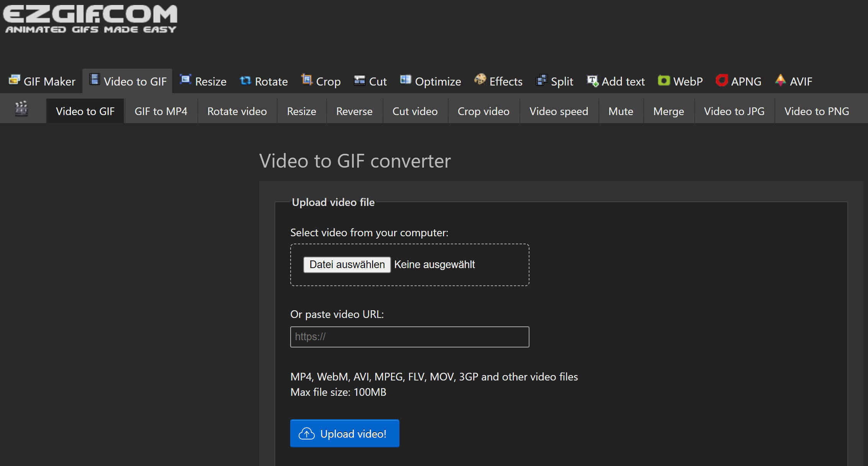The image size is (868, 466).
Task: Switch to the Rotate video tab
Action: click(237, 111)
